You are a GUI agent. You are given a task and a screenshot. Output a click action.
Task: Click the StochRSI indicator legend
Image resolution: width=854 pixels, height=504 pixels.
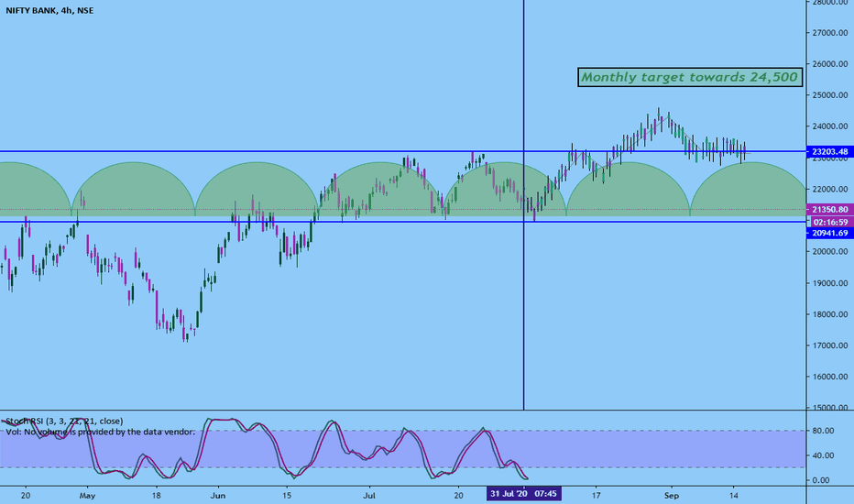coord(64,421)
